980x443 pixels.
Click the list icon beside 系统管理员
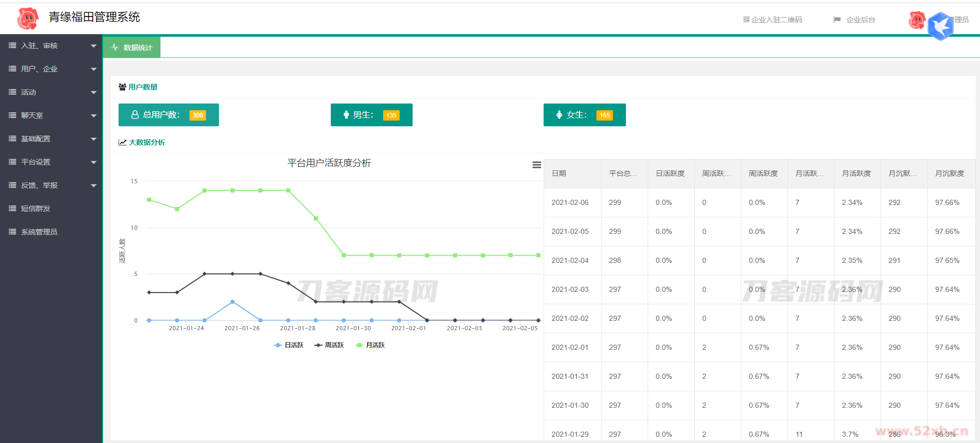12,232
